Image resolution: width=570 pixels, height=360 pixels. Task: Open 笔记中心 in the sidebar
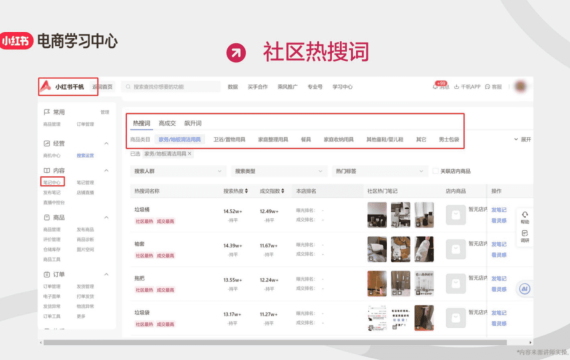click(x=52, y=182)
